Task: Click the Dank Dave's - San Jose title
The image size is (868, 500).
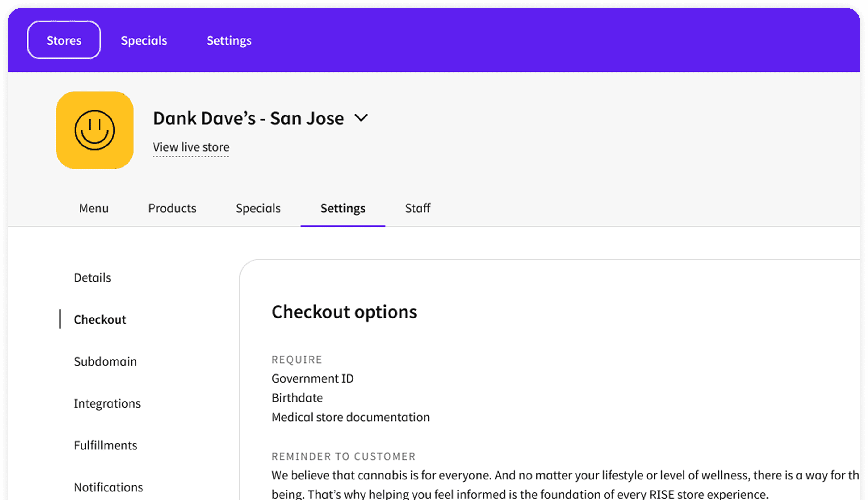Action: tap(249, 118)
